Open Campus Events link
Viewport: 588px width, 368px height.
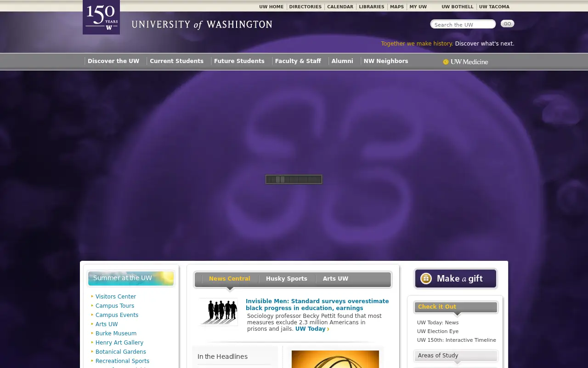tap(117, 315)
